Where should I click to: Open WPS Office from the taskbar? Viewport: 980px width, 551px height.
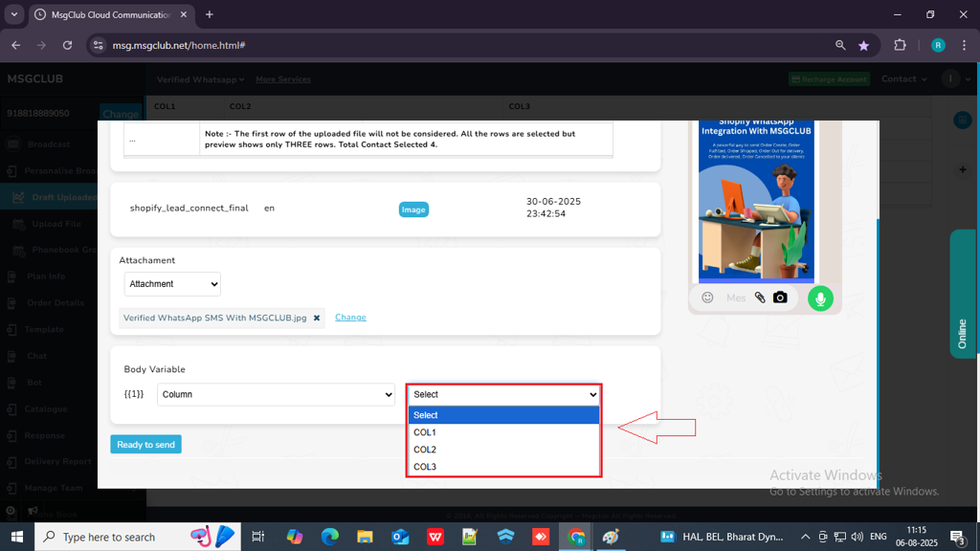coord(435,537)
